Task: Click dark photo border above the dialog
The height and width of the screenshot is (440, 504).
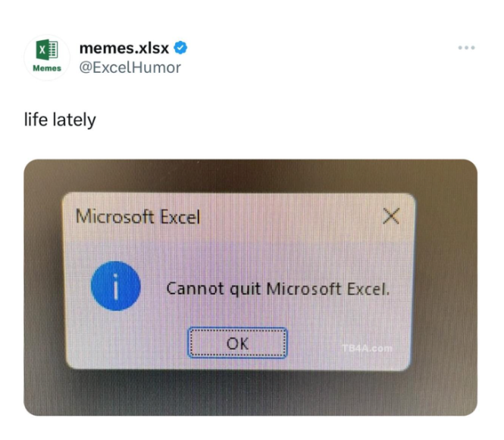Action: [x=250, y=175]
